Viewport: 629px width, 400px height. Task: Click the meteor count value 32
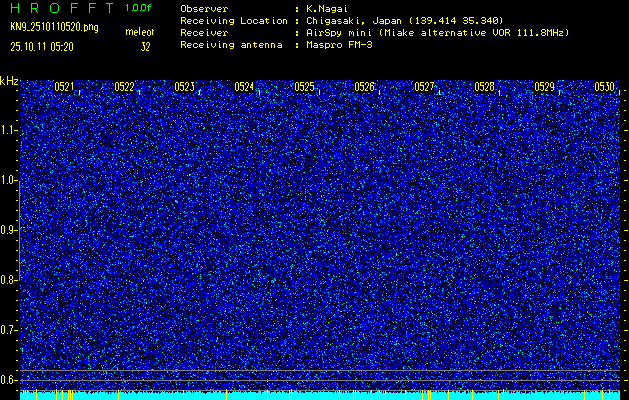[146, 46]
